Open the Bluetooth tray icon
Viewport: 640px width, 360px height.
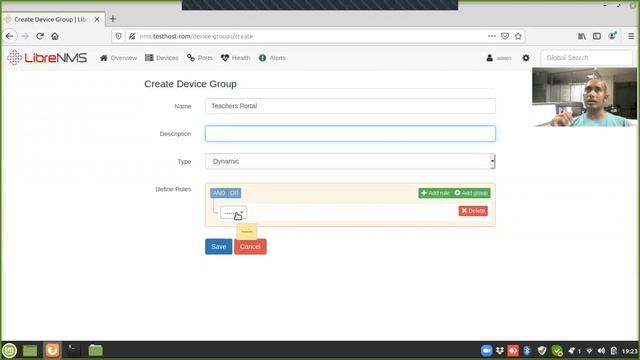[527, 351]
